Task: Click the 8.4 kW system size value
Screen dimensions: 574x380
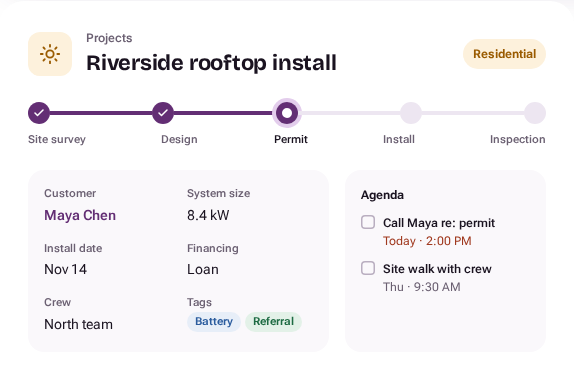Action: click(x=208, y=215)
